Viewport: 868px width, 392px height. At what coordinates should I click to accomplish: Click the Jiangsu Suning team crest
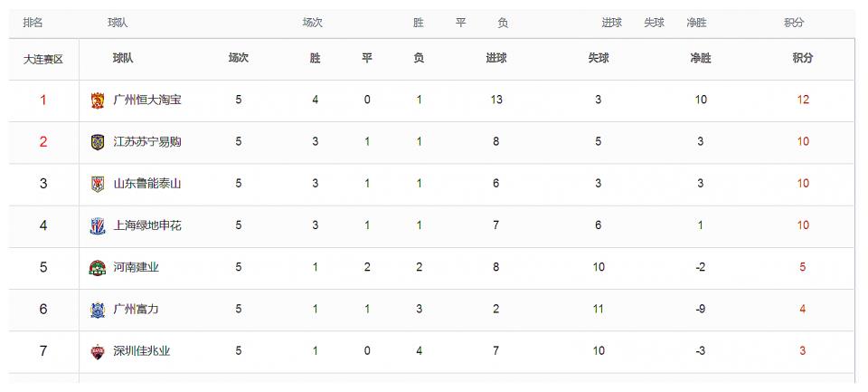(x=98, y=142)
